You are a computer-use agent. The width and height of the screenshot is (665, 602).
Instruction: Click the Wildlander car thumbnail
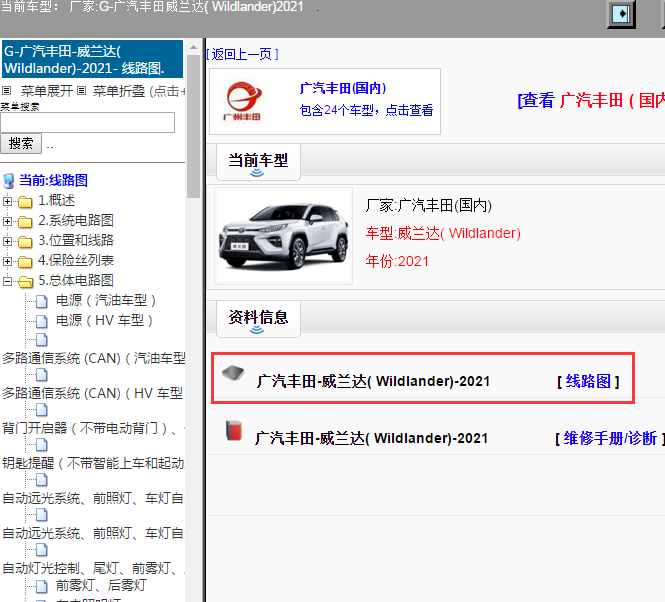pos(283,236)
